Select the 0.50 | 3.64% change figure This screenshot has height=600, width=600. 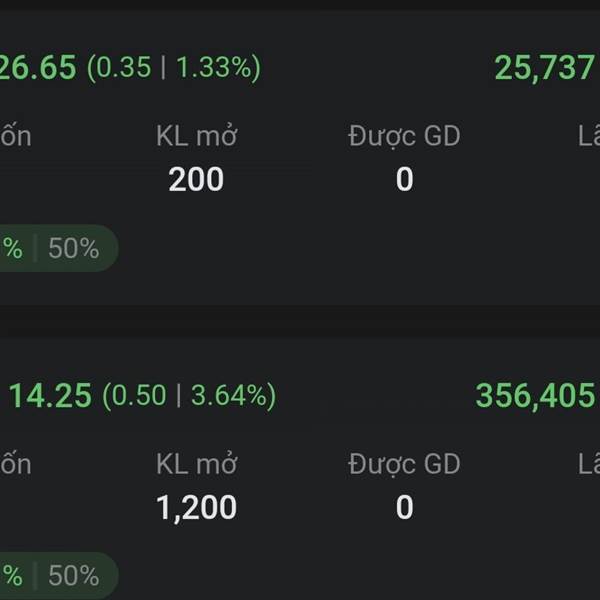[189, 395]
